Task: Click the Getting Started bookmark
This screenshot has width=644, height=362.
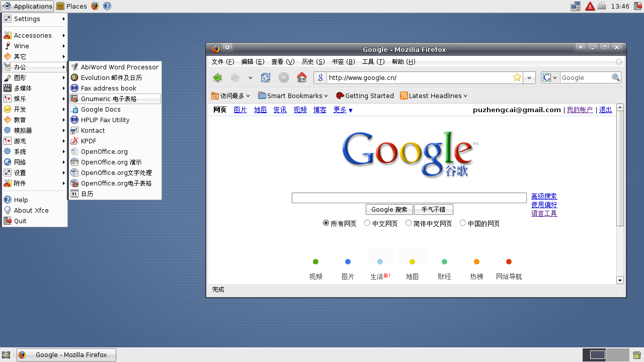Action: [365, 96]
